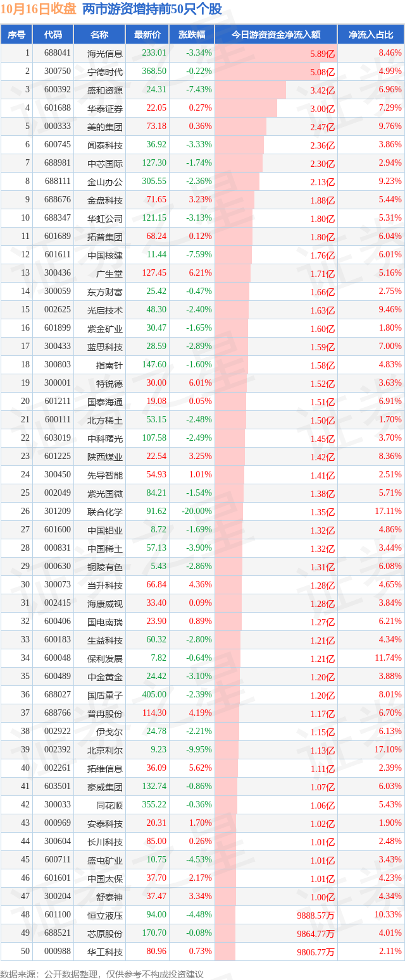Image resolution: width=405 pixels, height=980 pixels.
Task: Click stock name 保利发展
Action: point(105,658)
